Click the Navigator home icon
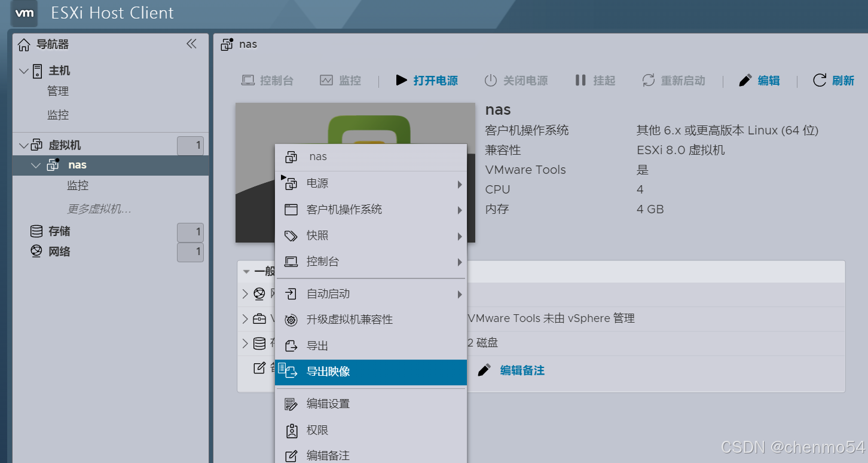This screenshot has width=868, height=463. 24,45
